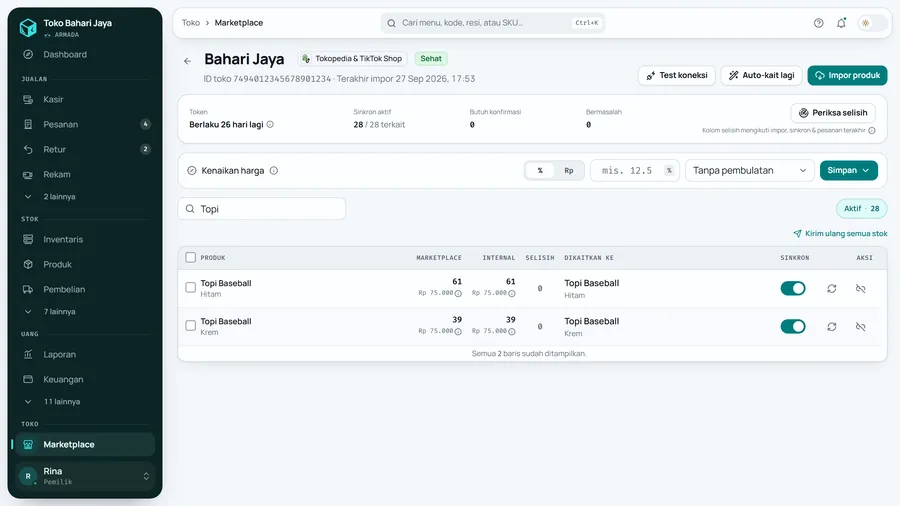Image resolution: width=900 pixels, height=506 pixels.
Task: Click the Toko breadcrumb link
Action: [191, 23]
